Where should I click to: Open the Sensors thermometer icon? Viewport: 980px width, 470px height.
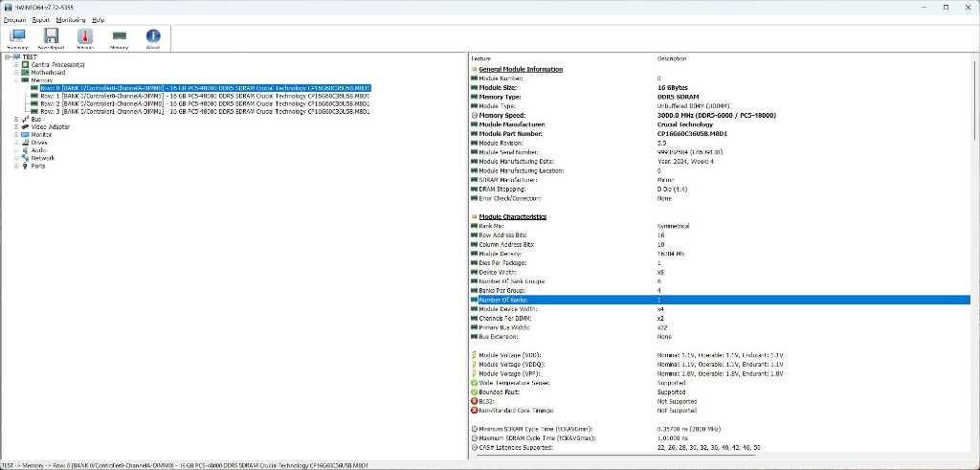click(85, 37)
